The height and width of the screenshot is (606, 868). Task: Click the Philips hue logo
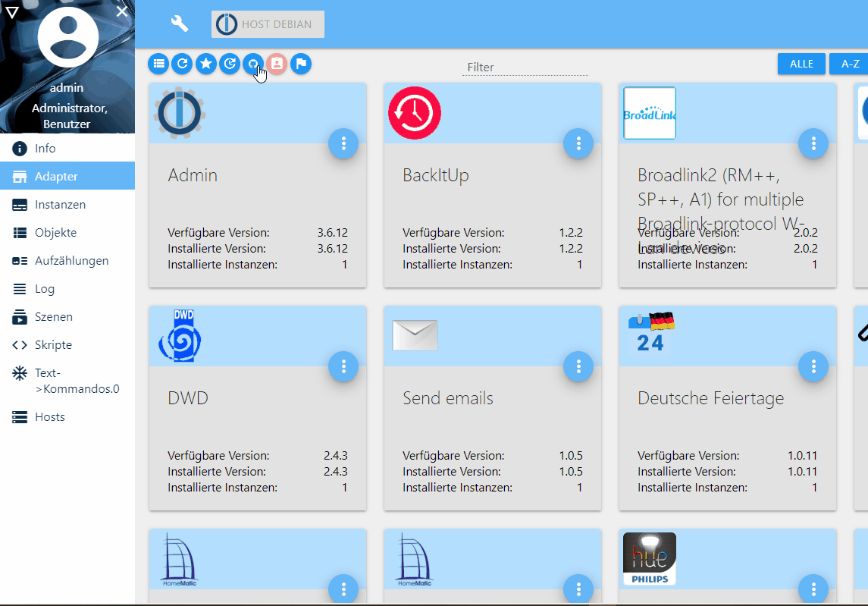650,559
